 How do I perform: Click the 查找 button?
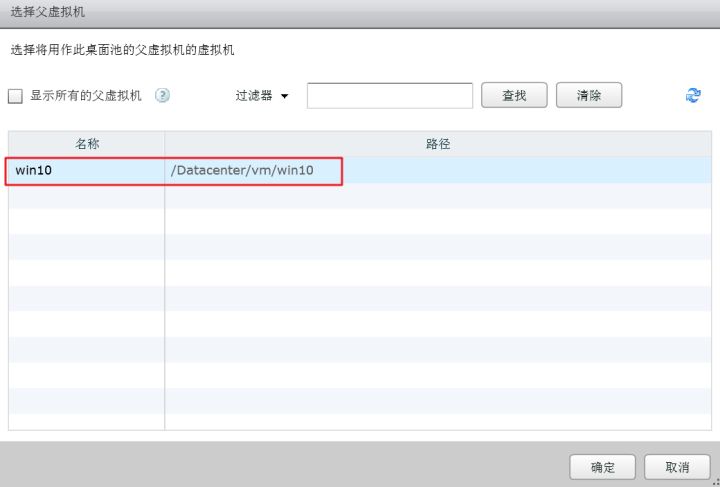point(514,95)
